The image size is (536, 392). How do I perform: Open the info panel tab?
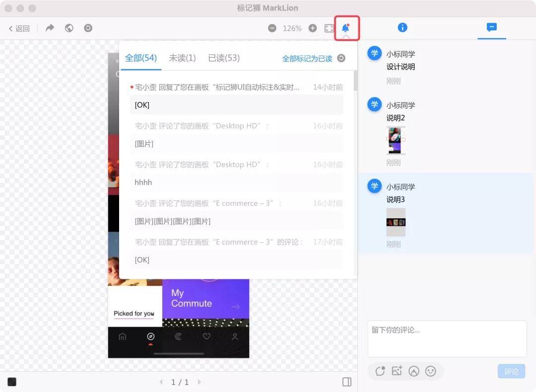point(402,28)
